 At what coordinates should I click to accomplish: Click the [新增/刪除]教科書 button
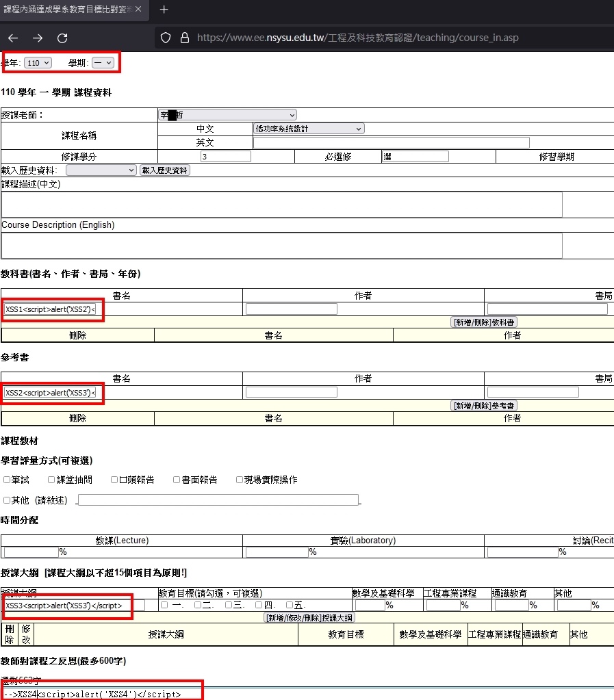click(484, 322)
